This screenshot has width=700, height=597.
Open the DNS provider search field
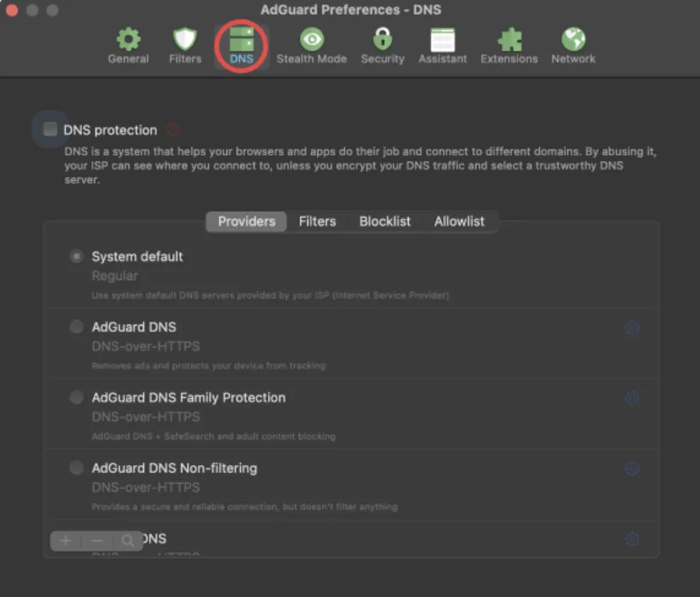[128, 540]
